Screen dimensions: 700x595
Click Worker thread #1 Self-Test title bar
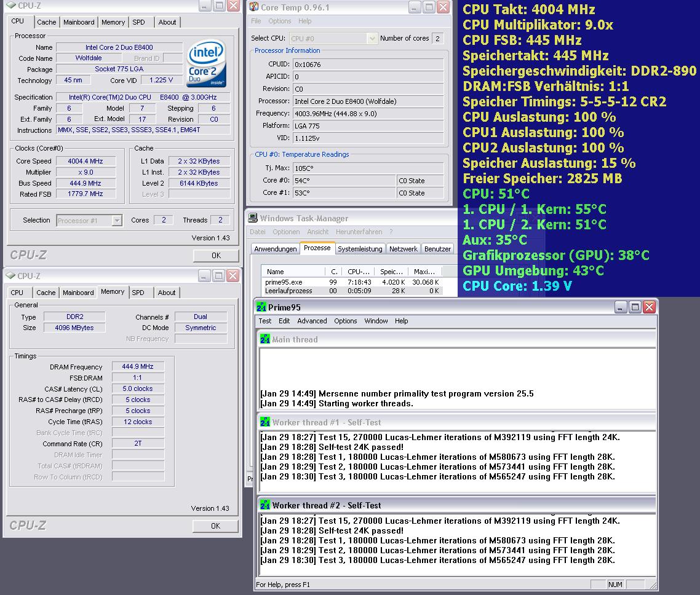tap(456, 422)
